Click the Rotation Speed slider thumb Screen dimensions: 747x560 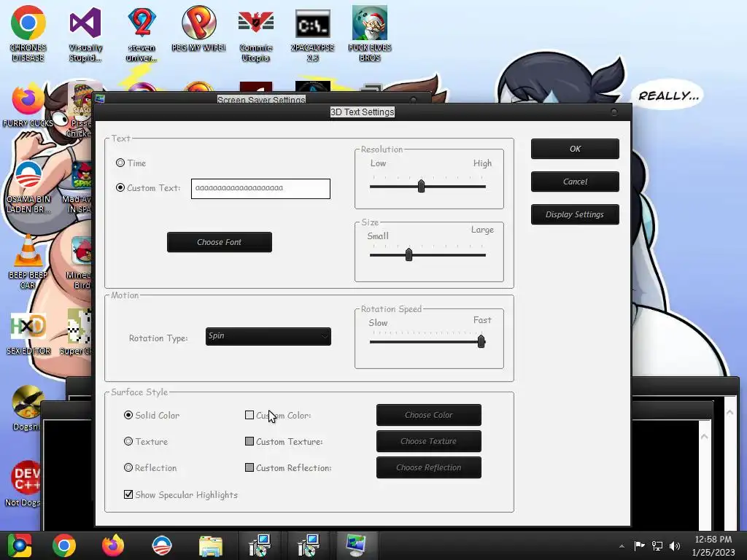pos(481,341)
